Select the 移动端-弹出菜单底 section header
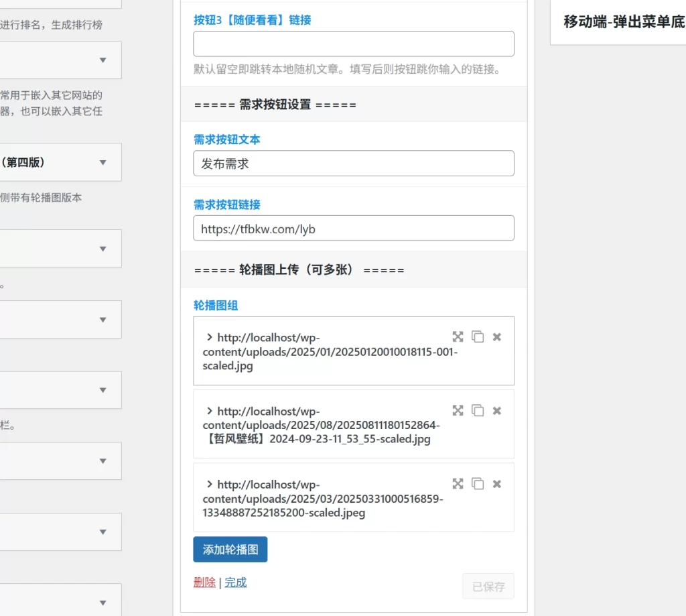 (622, 22)
